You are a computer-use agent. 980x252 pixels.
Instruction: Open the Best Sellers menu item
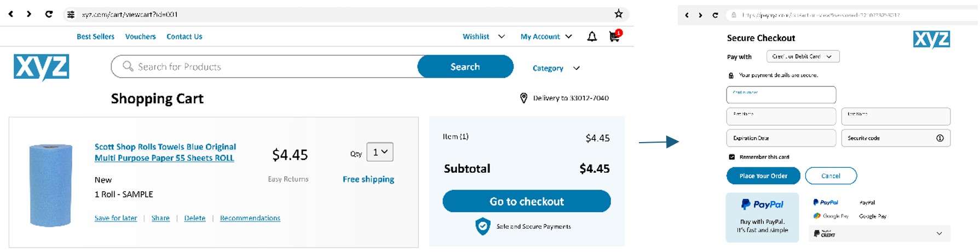pyautogui.click(x=95, y=37)
